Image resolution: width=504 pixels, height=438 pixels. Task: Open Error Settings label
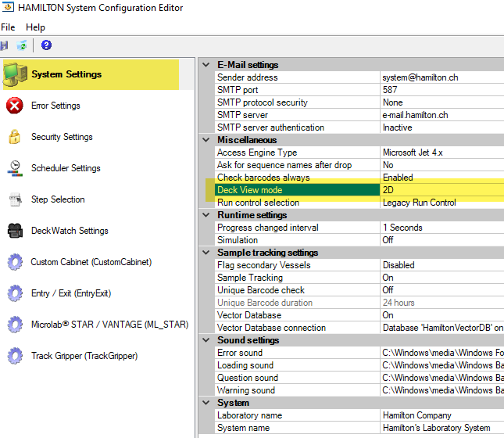(x=55, y=106)
